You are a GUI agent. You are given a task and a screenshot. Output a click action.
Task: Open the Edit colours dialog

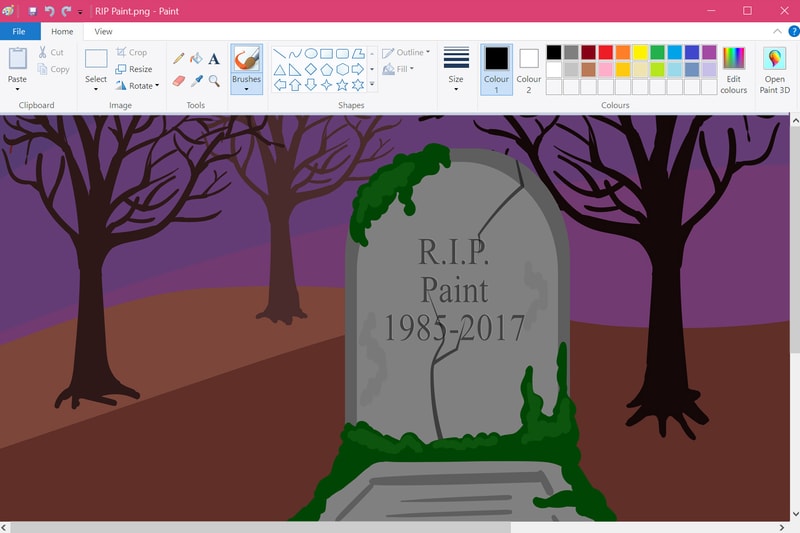[734, 70]
